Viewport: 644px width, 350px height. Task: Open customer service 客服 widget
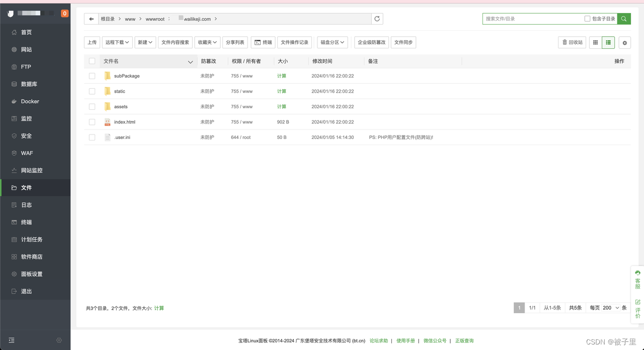click(637, 279)
